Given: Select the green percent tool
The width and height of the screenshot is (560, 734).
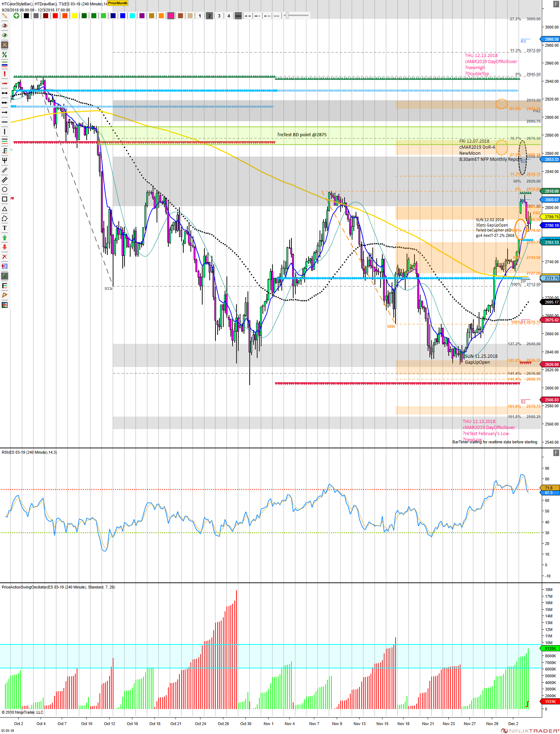Looking at the screenshot, I should click(5, 55).
